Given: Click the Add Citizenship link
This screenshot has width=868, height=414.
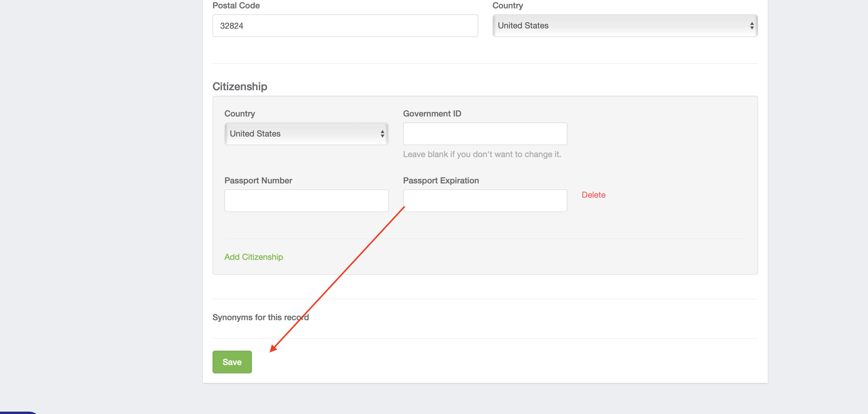Looking at the screenshot, I should coord(253,257).
